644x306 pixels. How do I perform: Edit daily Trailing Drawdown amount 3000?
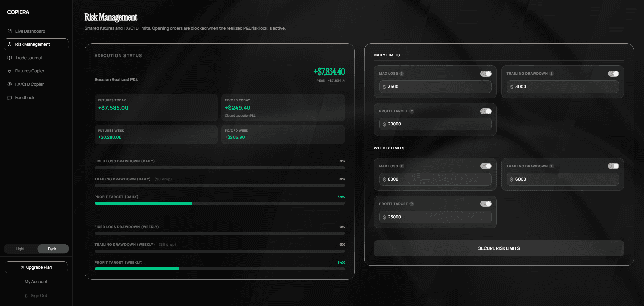(x=563, y=87)
